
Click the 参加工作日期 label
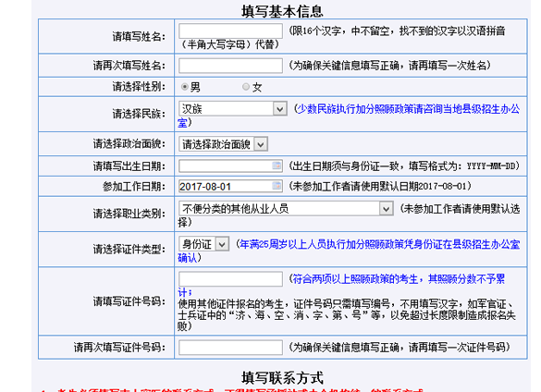134,187
